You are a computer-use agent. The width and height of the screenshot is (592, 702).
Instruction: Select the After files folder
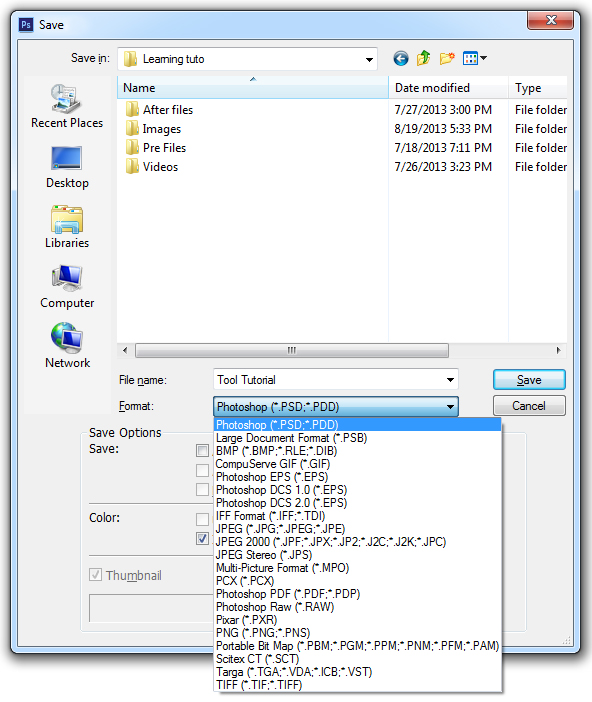168,110
